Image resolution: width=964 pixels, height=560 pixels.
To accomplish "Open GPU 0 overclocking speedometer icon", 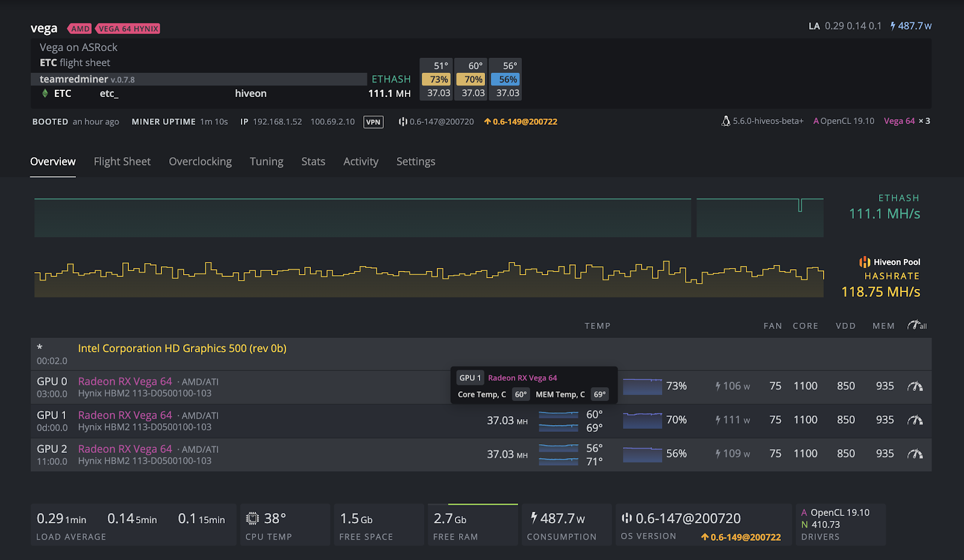I will click(915, 386).
